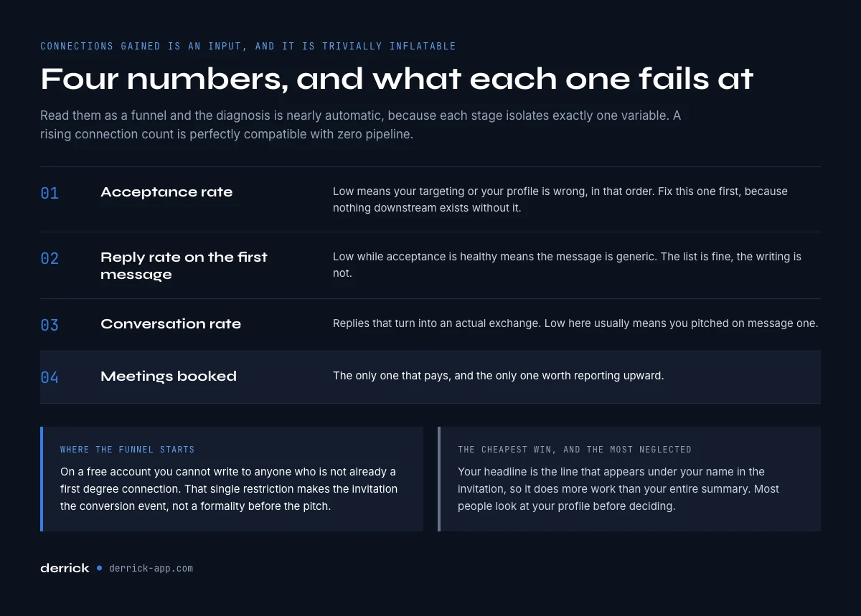Image resolution: width=861 pixels, height=616 pixels.
Task: Click the Connections gained overline text
Action: 248,46
